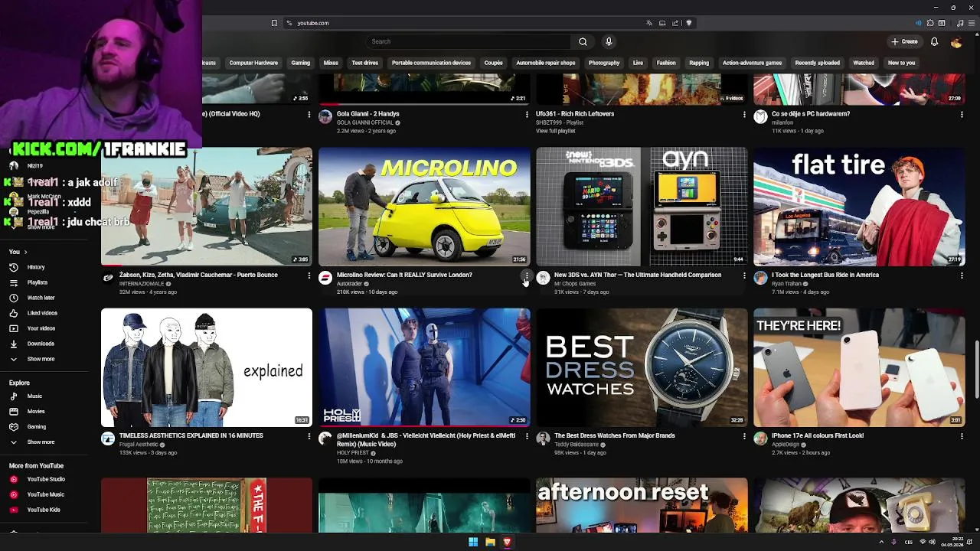Expand Show more under You section
This screenshot has width=980, height=551.
[41, 359]
